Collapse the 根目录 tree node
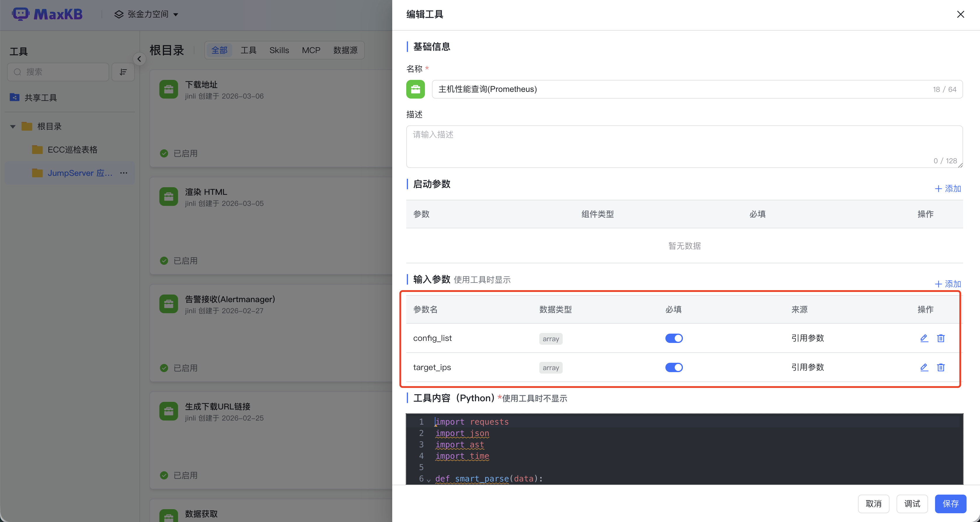 coord(13,127)
